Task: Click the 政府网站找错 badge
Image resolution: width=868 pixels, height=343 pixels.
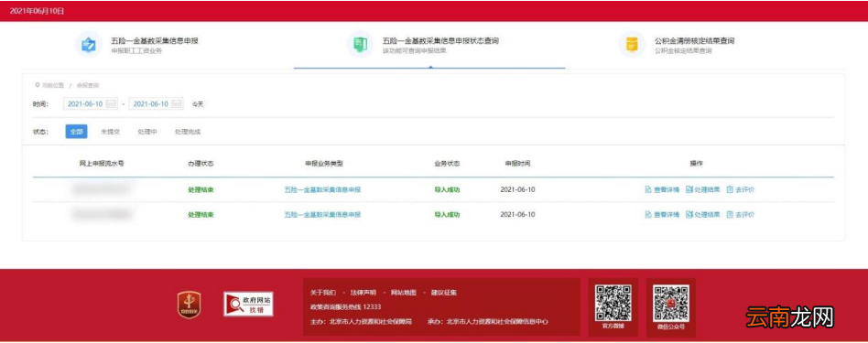Action: point(248,305)
